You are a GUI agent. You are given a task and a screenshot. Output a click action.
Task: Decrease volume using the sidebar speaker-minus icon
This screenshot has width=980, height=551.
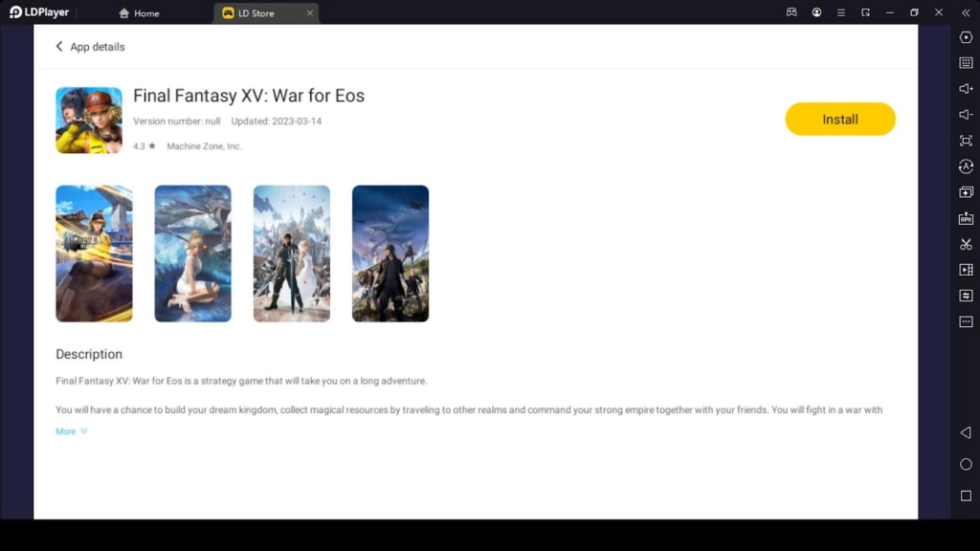[966, 115]
